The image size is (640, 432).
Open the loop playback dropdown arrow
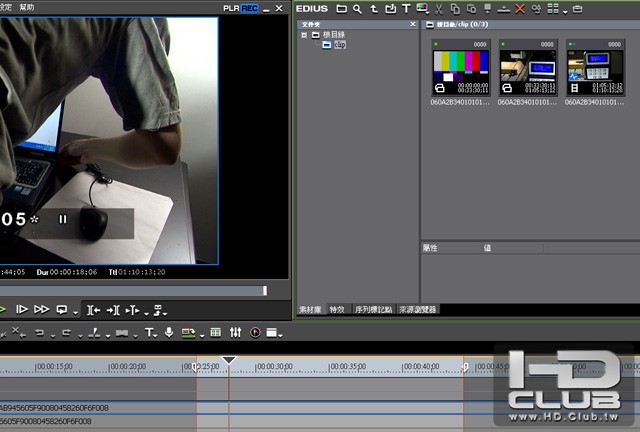pyautogui.click(x=75, y=313)
